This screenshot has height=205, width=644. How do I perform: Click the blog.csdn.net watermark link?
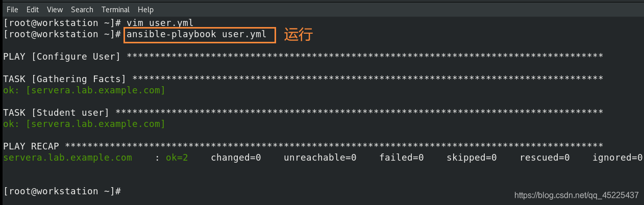[x=577, y=195]
